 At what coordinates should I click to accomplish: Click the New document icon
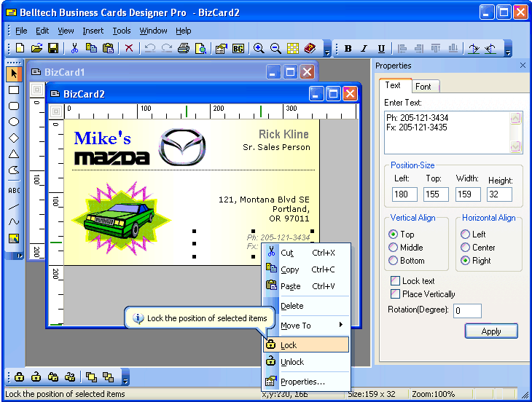click(20, 48)
